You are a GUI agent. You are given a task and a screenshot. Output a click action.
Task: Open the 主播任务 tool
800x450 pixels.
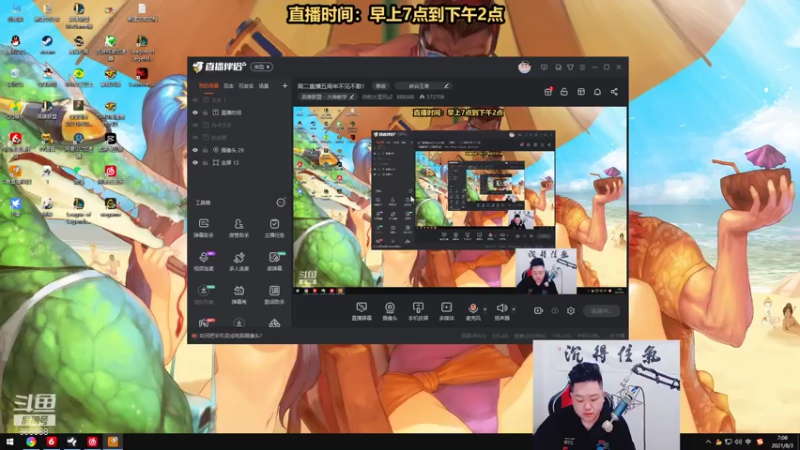(x=274, y=228)
